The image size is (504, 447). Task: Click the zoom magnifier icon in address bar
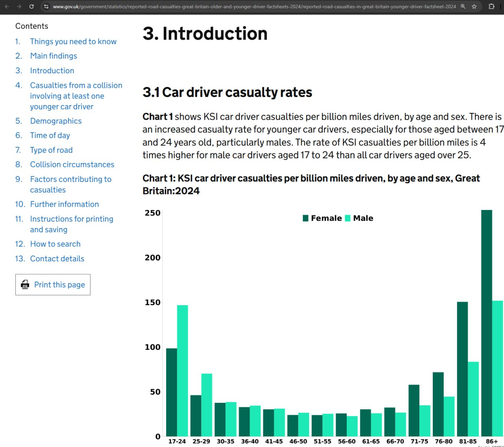[x=463, y=6]
